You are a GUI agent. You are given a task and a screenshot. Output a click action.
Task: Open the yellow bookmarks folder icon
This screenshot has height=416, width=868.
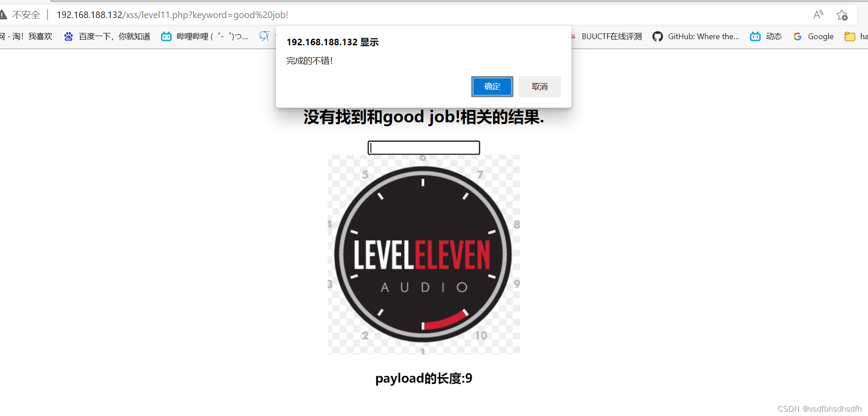850,36
